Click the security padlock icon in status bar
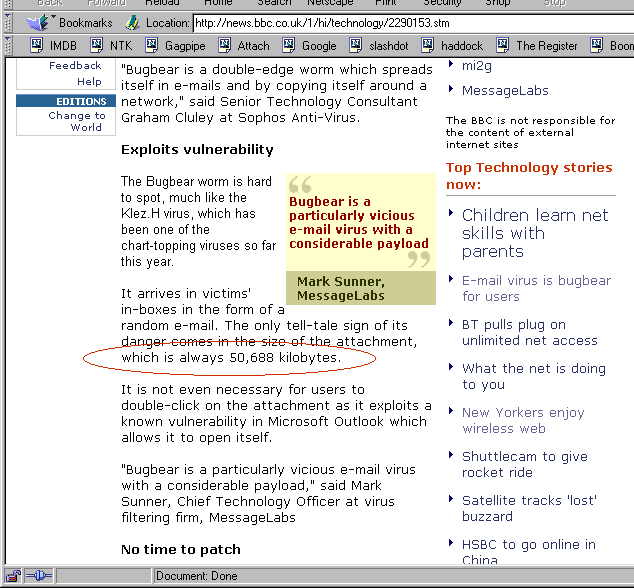634x588 pixels. point(13,575)
